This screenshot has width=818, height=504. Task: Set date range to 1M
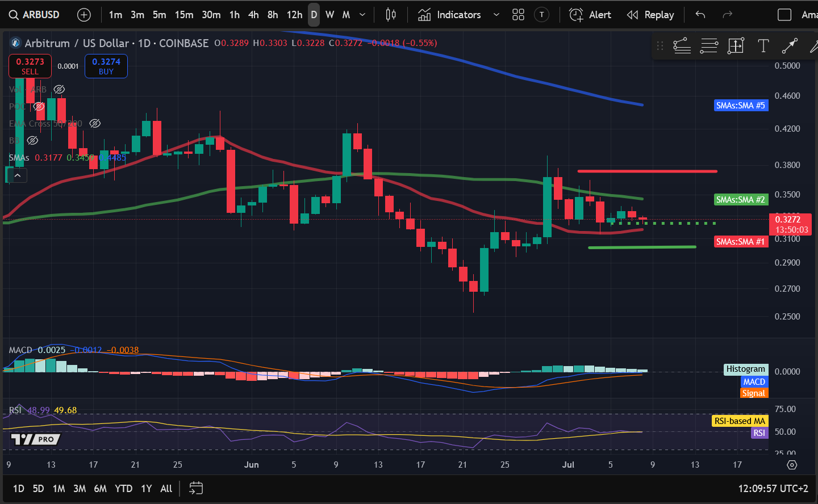click(59, 489)
